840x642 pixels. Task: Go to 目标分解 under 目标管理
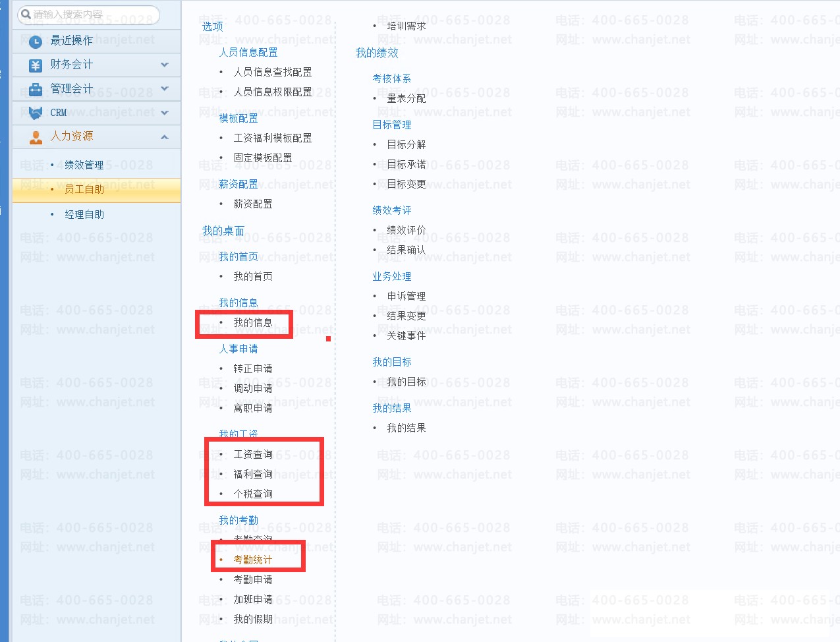click(x=406, y=144)
